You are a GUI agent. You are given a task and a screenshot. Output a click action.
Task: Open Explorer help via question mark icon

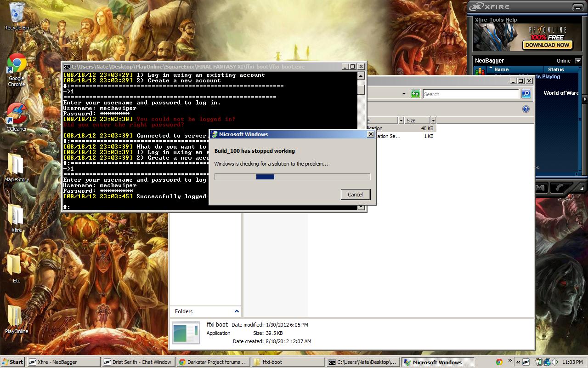pos(526,109)
